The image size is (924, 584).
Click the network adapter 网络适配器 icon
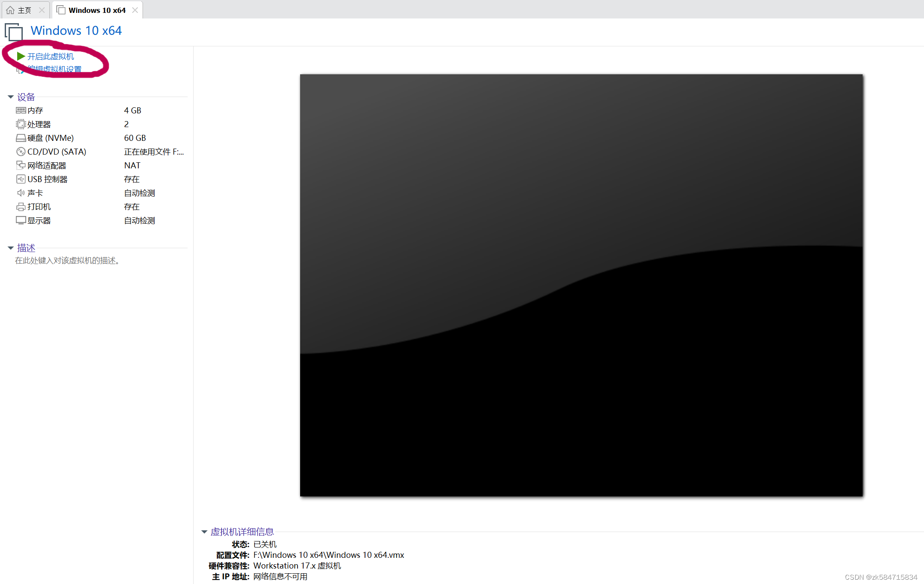(21, 165)
